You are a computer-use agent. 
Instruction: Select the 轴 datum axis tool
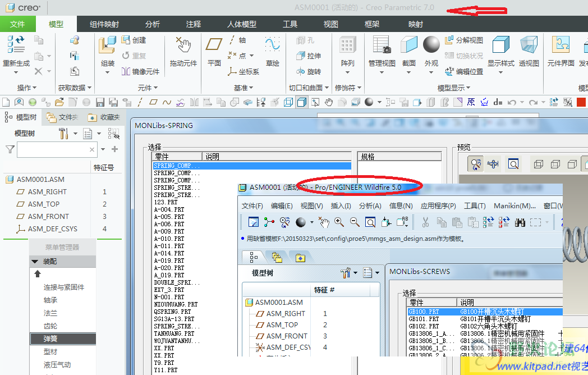[237, 40]
